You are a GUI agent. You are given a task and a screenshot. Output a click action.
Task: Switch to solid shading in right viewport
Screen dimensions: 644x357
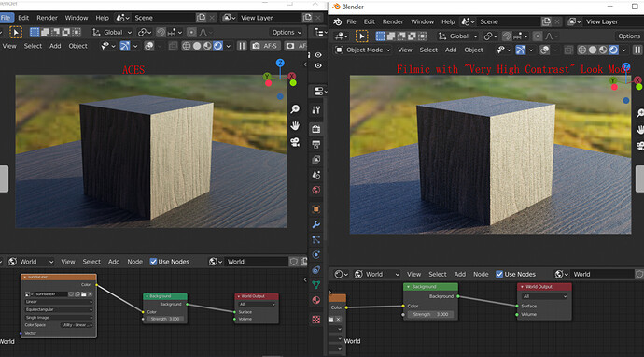click(593, 50)
